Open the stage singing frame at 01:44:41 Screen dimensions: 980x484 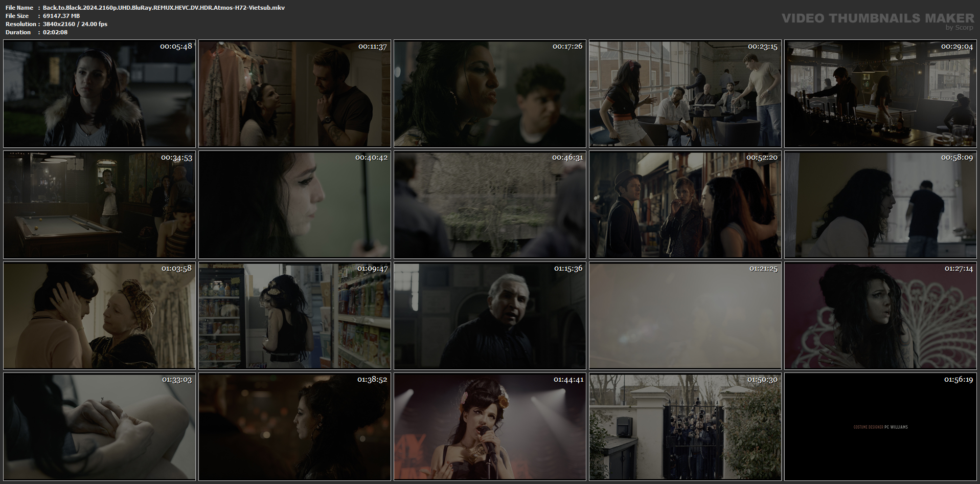click(490, 427)
